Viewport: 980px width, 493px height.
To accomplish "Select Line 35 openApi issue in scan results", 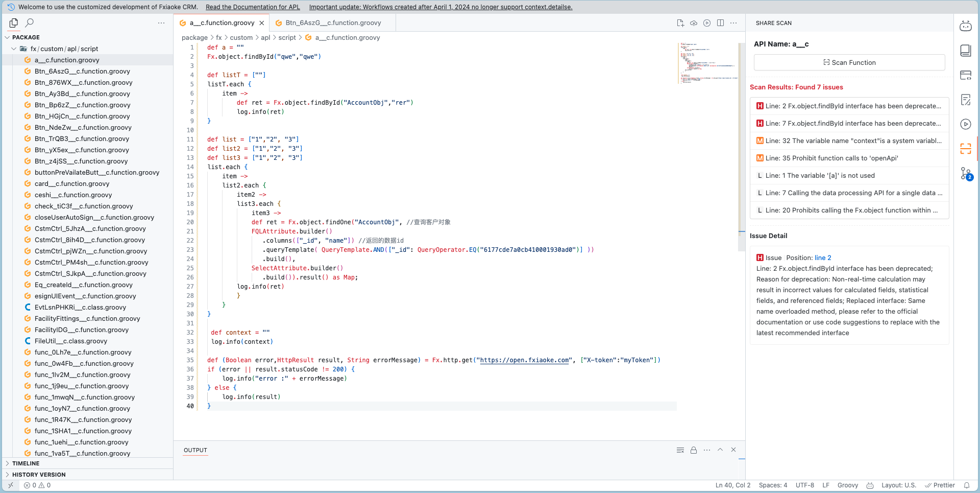I will [849, 158].
